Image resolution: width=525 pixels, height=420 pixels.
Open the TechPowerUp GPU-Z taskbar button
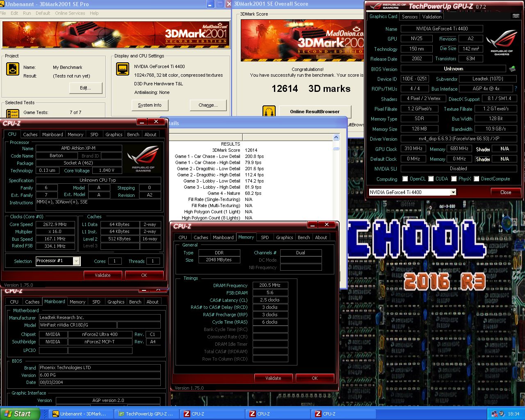[x=146, y=414]
